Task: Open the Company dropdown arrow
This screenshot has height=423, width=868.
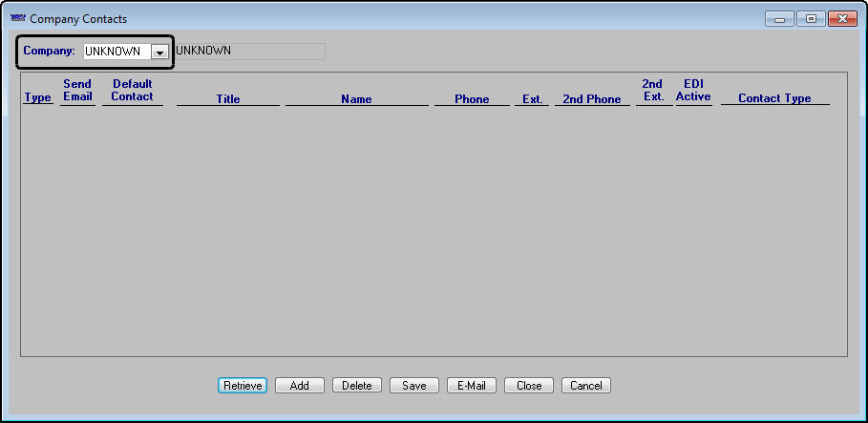Action: (x=159, y=53)
